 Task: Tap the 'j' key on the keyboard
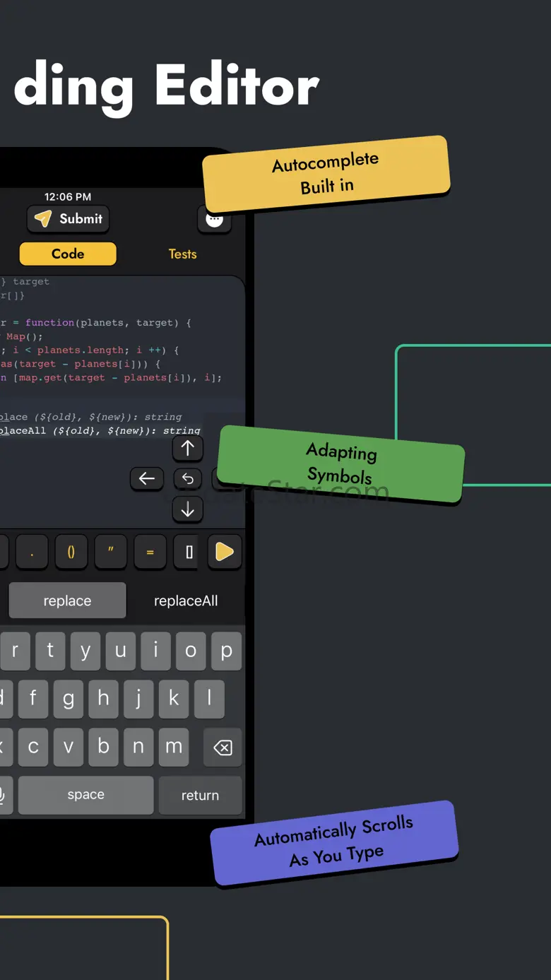click(x=138, y=699)
